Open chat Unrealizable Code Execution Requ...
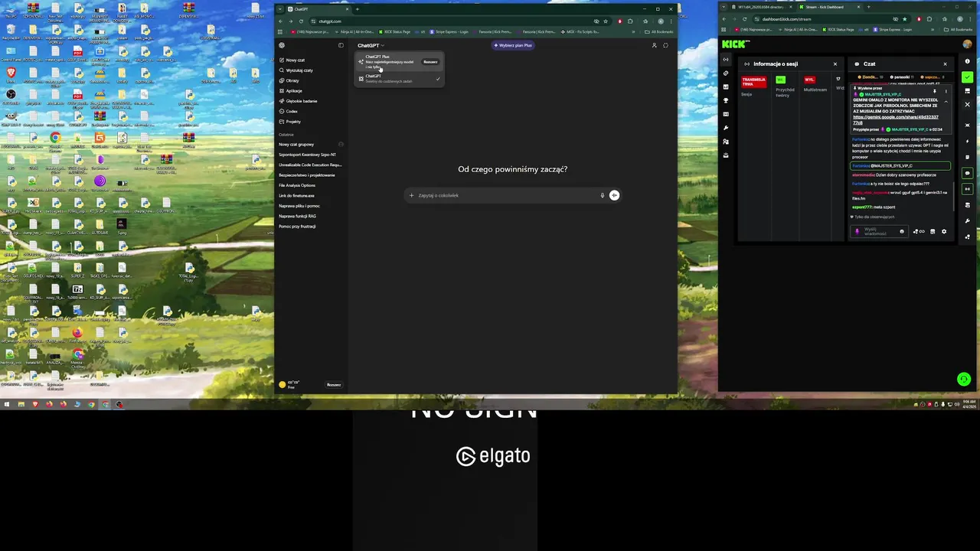The width and height of the screenshot is (980, 551). point(310,165)
